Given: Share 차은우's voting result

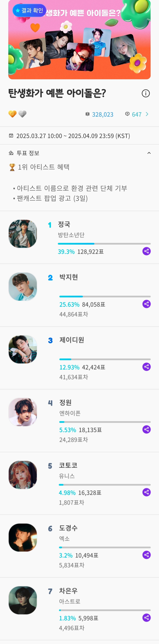Looking at the screenshot, I should point(146,617).
